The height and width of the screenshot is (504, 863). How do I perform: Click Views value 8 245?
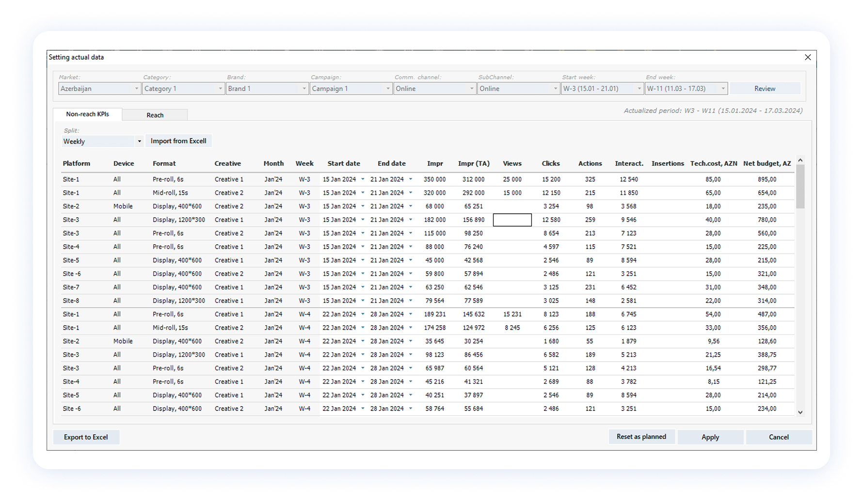512,328
